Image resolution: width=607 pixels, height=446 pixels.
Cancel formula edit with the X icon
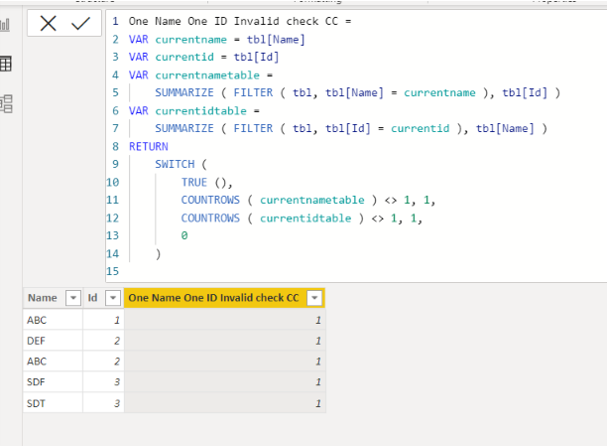(x=48, y=24)
